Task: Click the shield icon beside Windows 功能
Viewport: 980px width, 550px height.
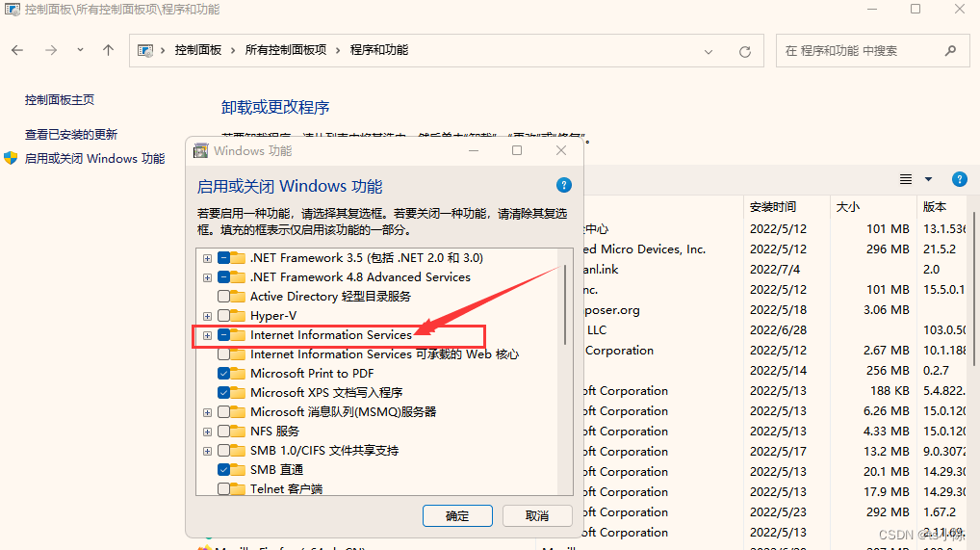Action: tap(11, 158)
